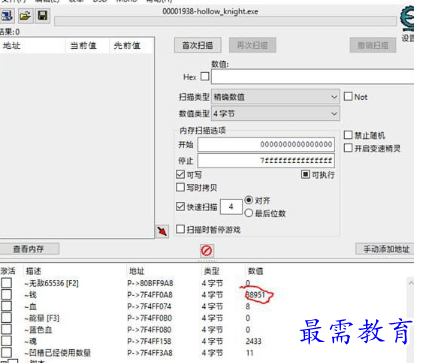Click the open folder icon in toolbar
421x363 pixels.
[x=25, y=16]
